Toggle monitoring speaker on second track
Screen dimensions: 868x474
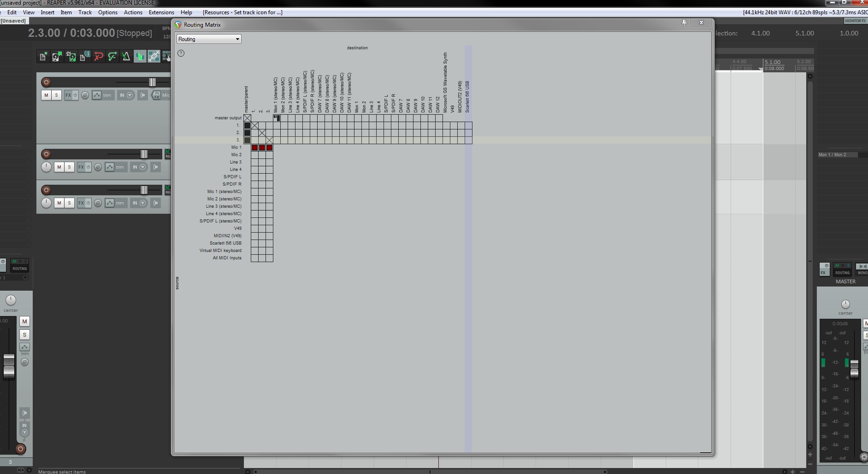pos(156,167)
